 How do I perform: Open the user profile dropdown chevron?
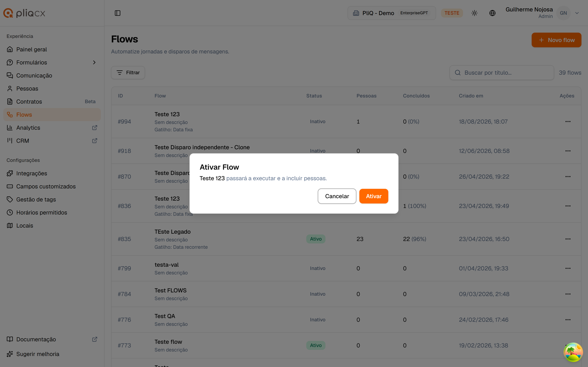577,13
